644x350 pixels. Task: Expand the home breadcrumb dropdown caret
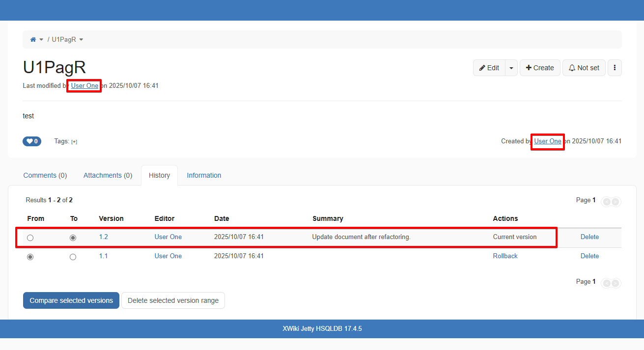[41, 39]
